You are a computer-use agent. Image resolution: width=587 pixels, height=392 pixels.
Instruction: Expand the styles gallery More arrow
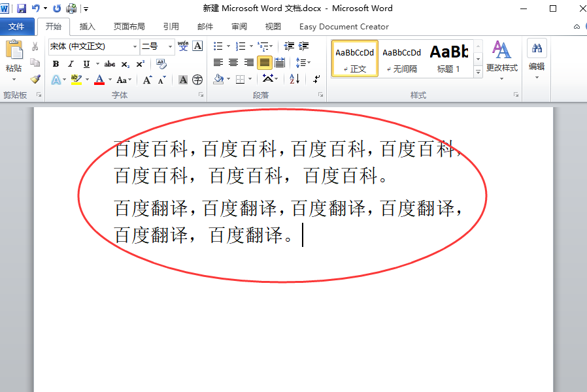click(x=478, y=71)
